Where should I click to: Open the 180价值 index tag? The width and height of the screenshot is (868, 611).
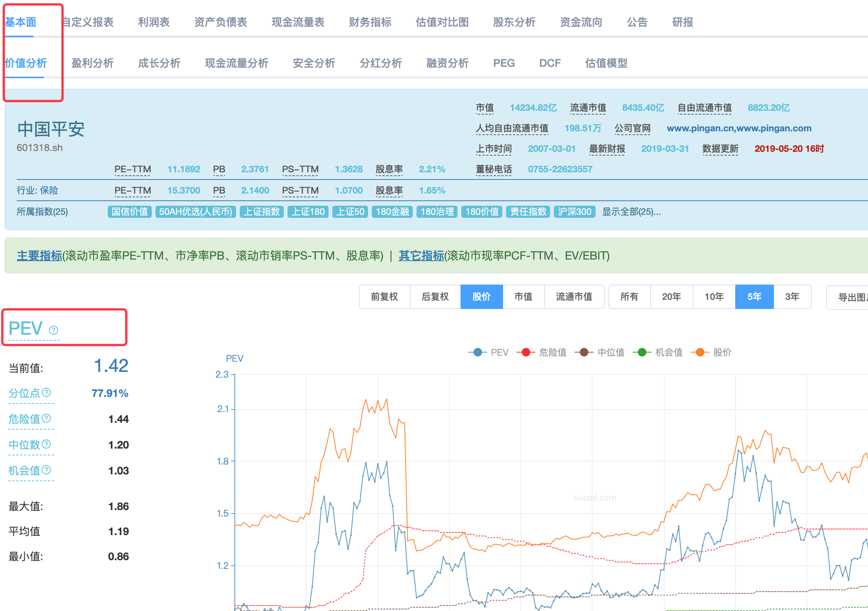point(482,212)
